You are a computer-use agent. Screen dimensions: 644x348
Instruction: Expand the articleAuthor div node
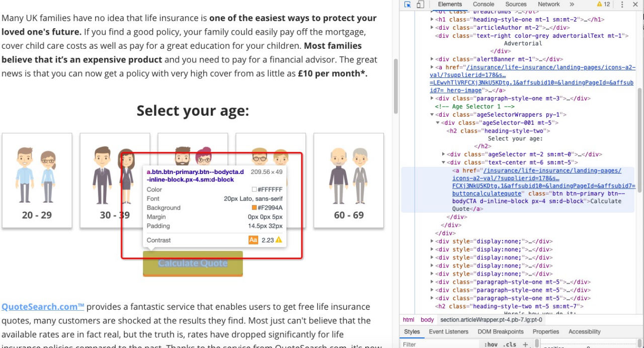click(x=432, y=28)
